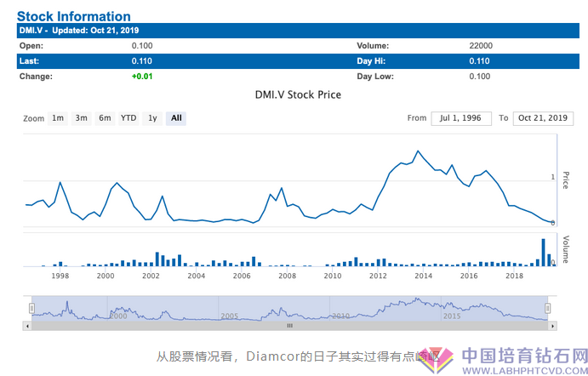Click the 2018 x-axis label
588x376 pixels.
pyautogui.click(x=514, y=276)
